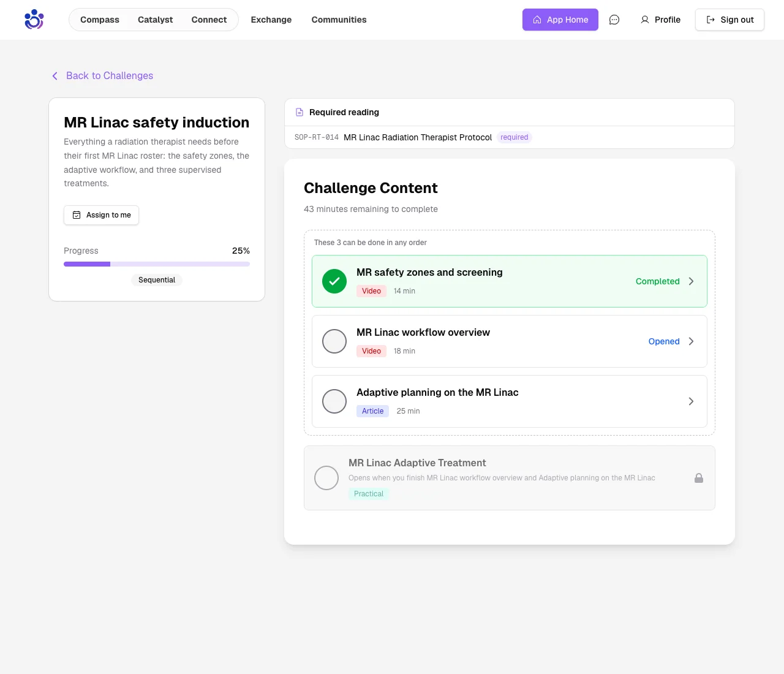Viewport: 784px width, 674px height.
Task: Click the Opened status label
Action: 664,341
